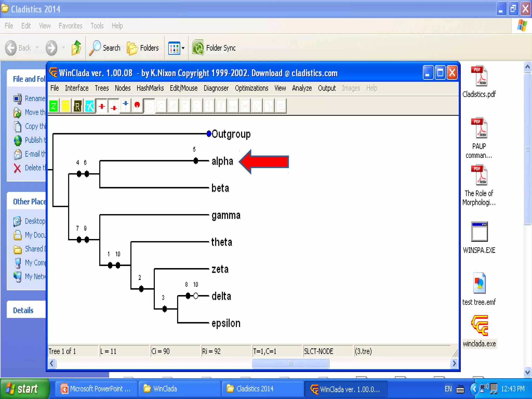Click the Search button in Explorer toolbar

point(105,48)
